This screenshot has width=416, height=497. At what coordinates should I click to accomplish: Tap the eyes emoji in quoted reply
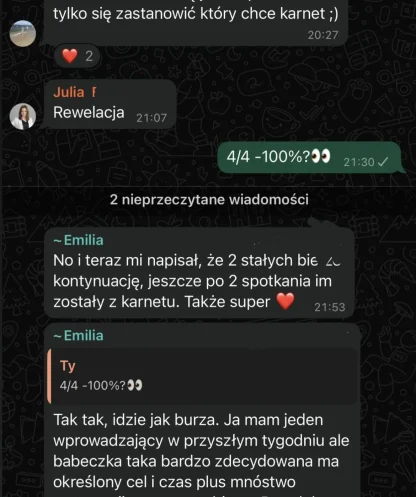(x=135, y=385)
